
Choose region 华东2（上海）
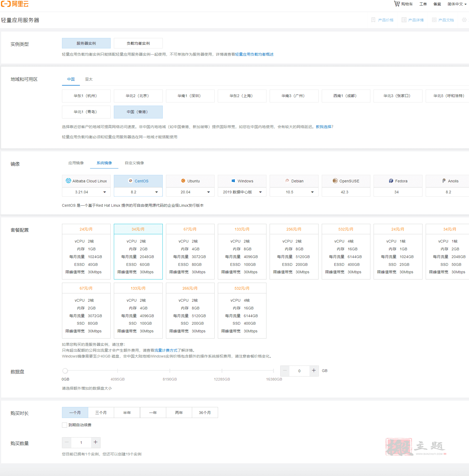click(242, 96)
